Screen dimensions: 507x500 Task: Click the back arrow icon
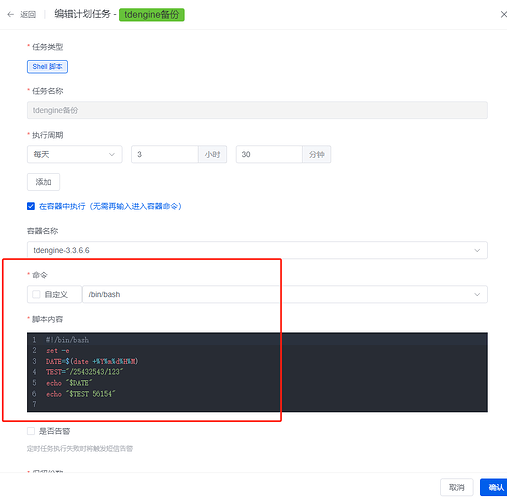coord(11,14)
